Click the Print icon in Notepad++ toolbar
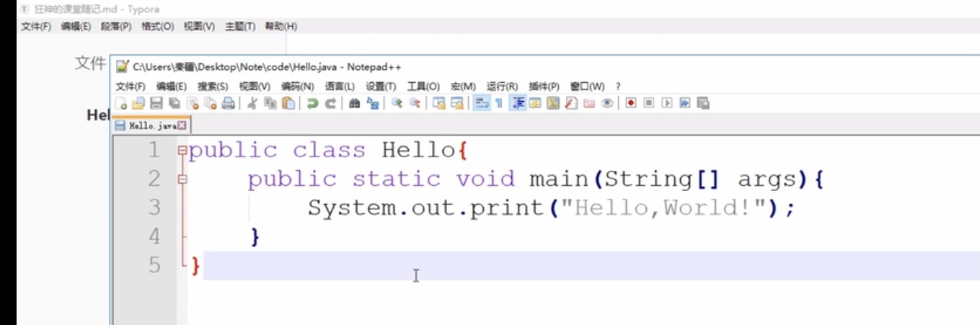Screen dimensions: 980x325 (228, 103)
